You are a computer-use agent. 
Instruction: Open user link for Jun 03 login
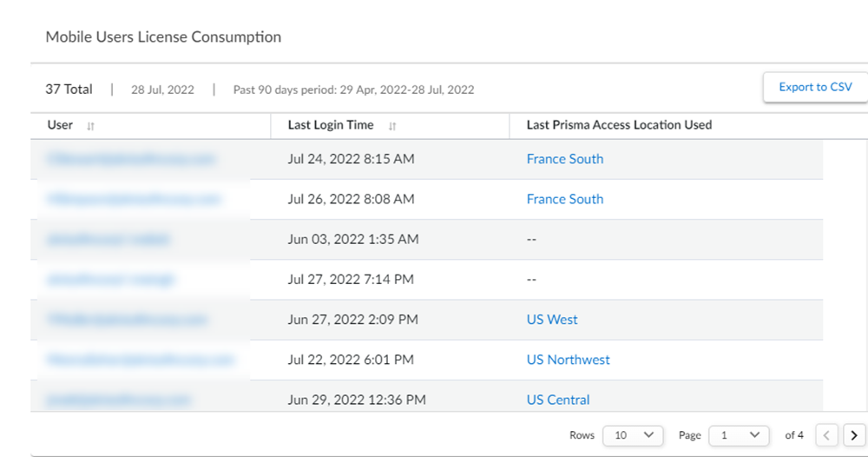coord(108,239)
